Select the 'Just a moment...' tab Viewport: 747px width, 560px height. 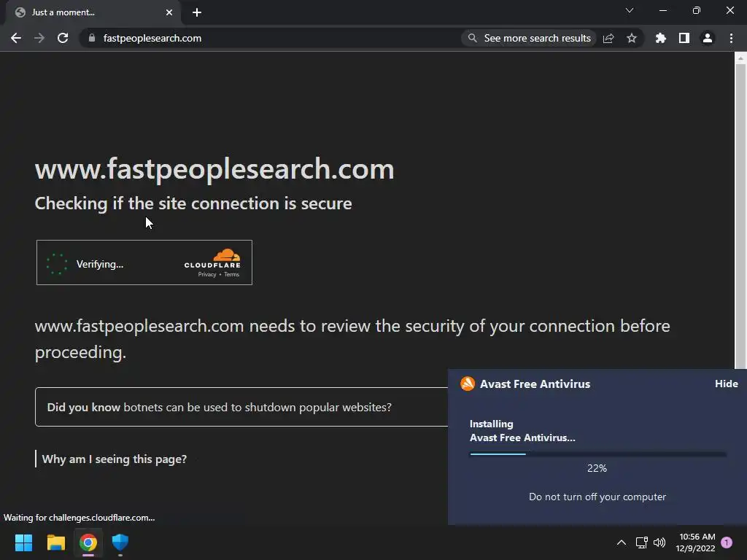93,12
